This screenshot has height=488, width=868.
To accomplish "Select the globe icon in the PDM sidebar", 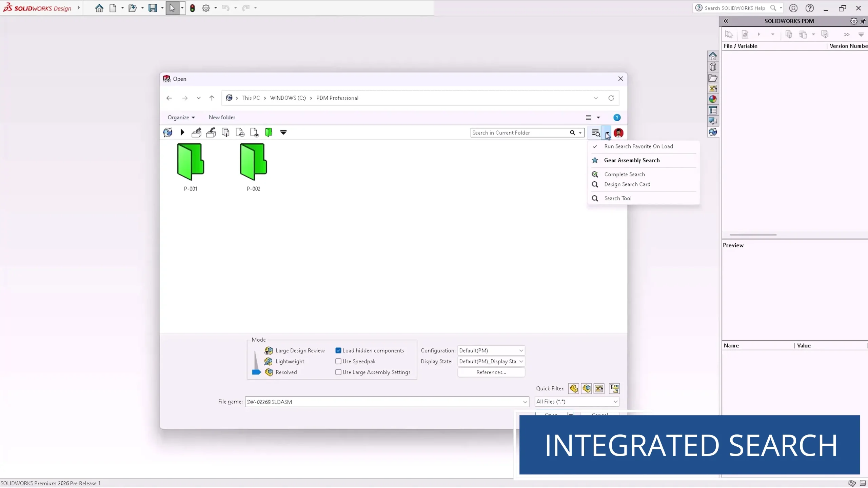I will click(x=713, y=99).
